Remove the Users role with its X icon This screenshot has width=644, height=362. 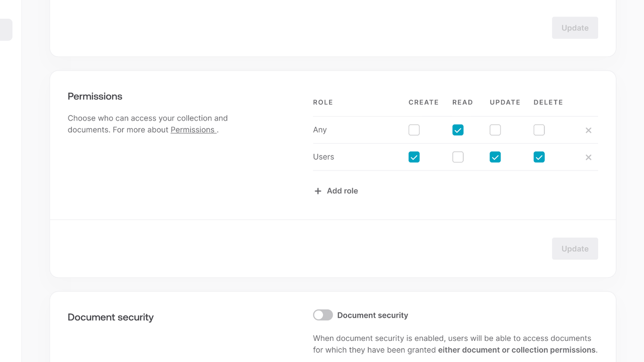[588, 157]
